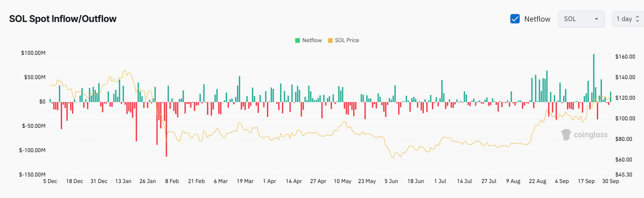Click the 120.00 price axis label

pos(625,98)
